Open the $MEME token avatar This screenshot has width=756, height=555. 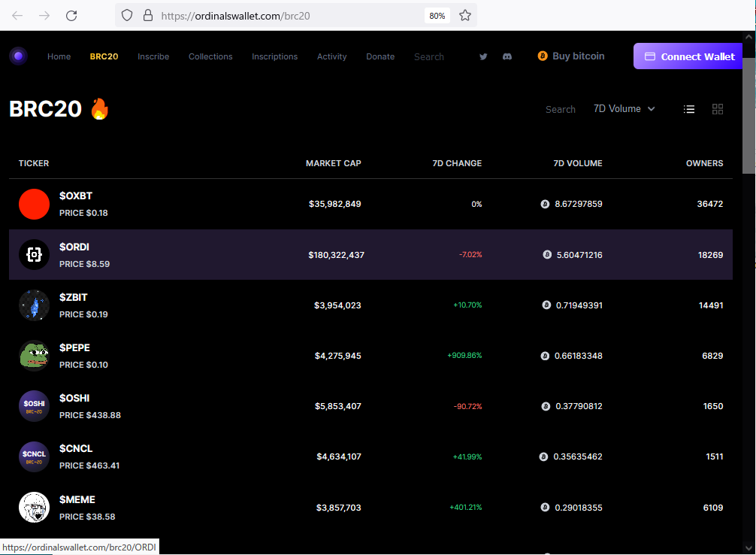[34, 508]
